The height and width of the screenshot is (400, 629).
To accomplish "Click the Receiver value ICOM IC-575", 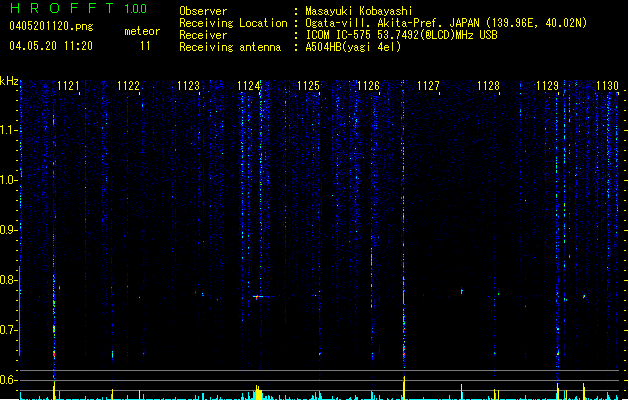I will (339, 35).
